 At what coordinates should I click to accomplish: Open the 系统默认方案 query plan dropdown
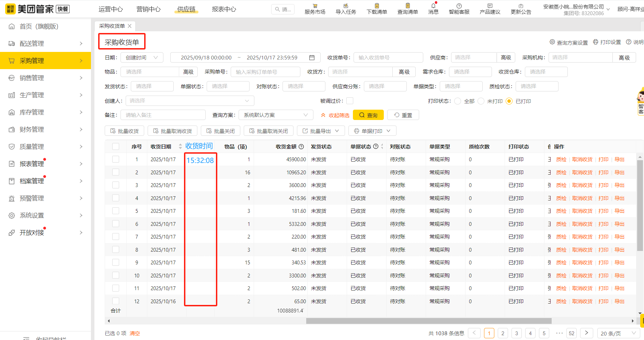(275, 115)
